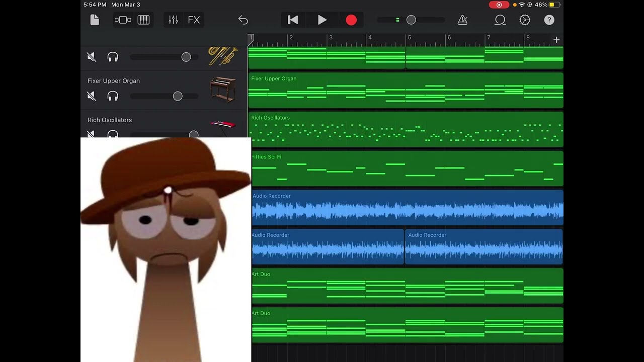Image resolution: width=644 pixels, height=362 pixels.
Task: Tap the 5:54 PM clock
Action: [x=95, y=5]
